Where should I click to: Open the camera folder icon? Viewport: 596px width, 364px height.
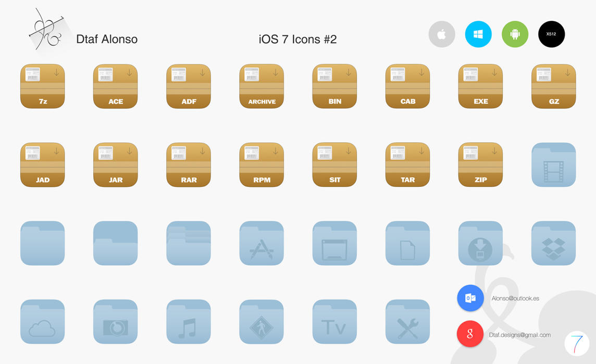tap(115, 321)
